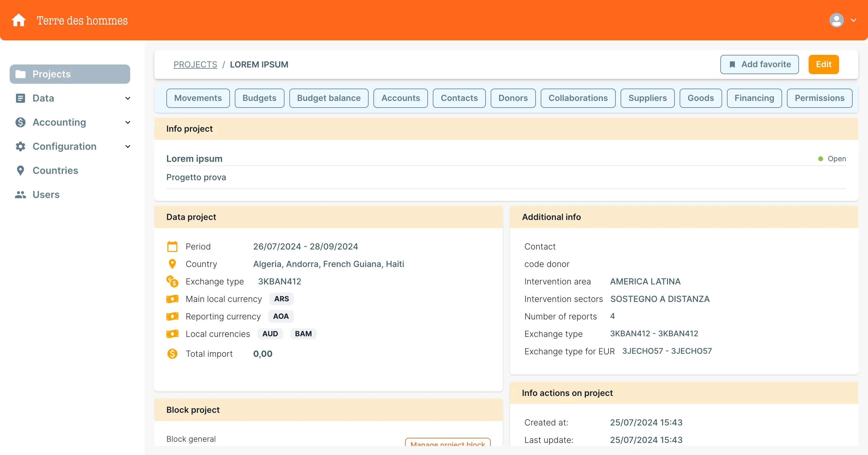Click the Add favorite button

click(x=759, y=64)
